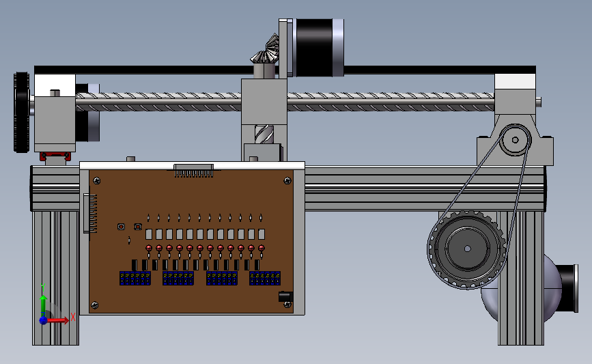Select the center carriage block on the leadscrew
This screenshot has height=364, width=592.
(x=264, y=102)
